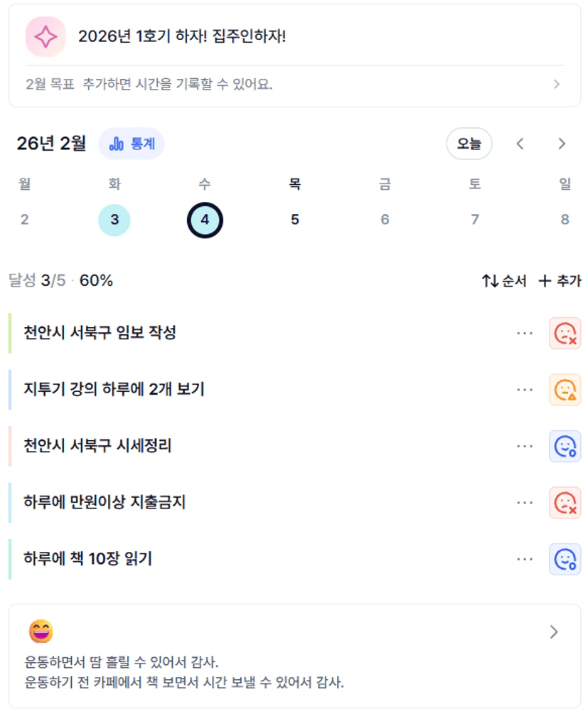Click the smiling emoji in gratitude card

click(41, 631)
